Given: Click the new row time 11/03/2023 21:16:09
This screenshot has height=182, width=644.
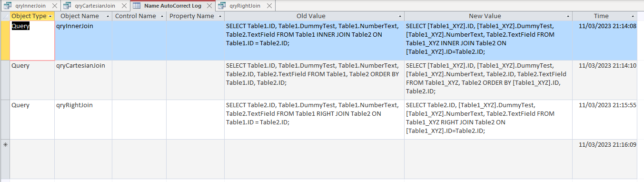Looking at the screenshot, I should 605,159.
